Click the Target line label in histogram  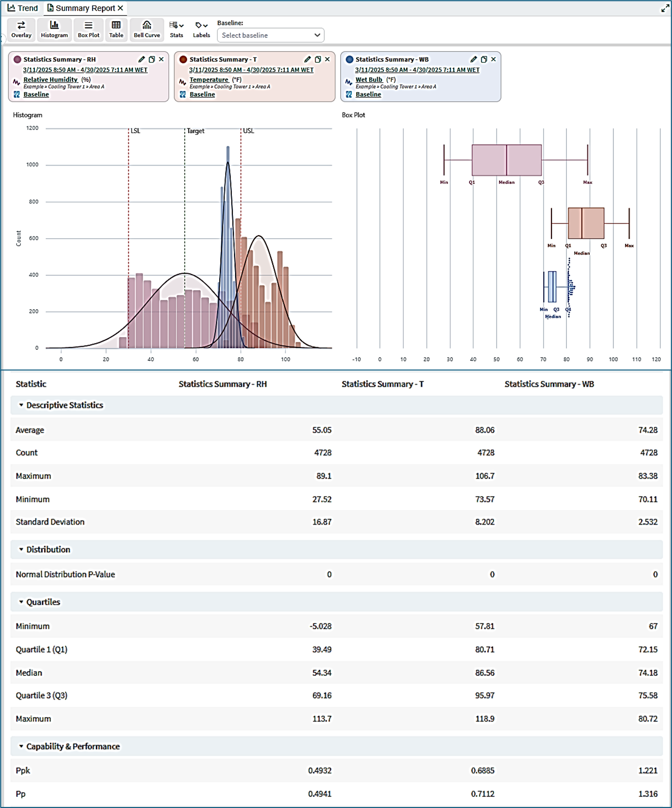(195, 131)
